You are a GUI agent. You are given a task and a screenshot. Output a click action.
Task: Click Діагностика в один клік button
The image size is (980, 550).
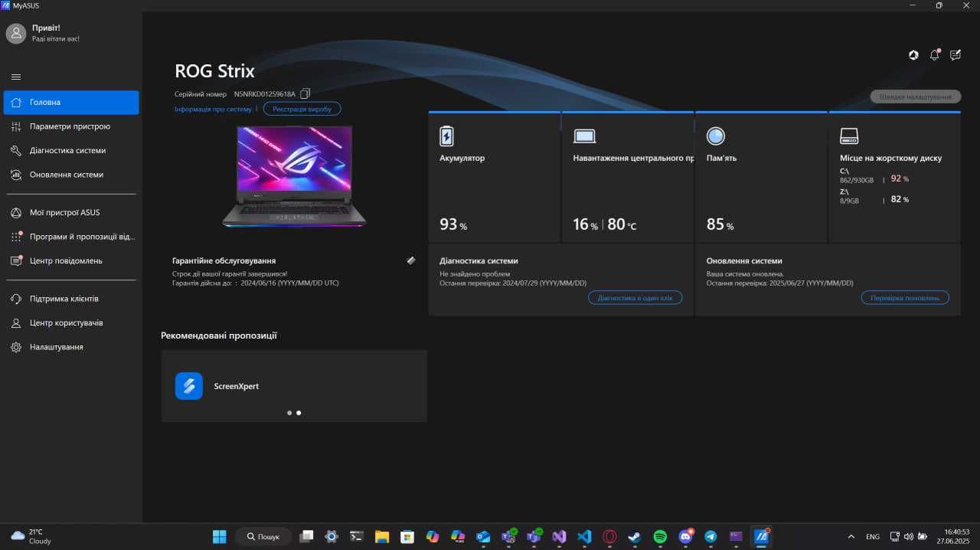pyautogui.click(x=635, y=298)
